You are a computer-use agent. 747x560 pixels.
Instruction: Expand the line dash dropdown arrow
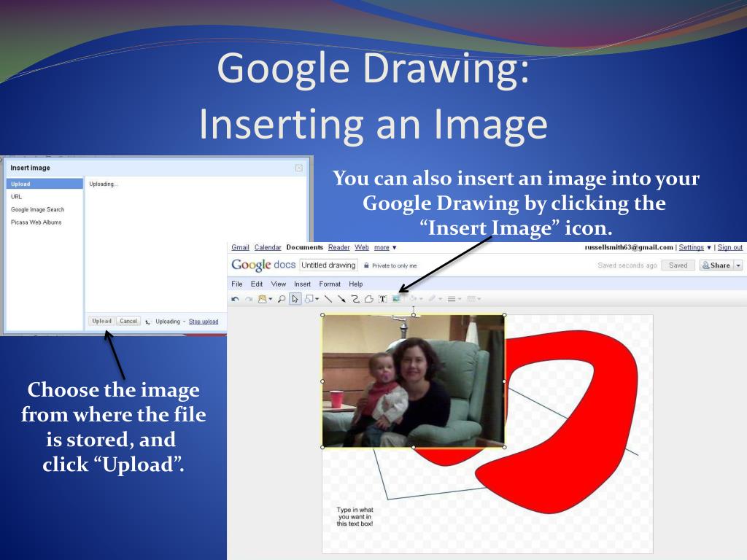[479, 299]
